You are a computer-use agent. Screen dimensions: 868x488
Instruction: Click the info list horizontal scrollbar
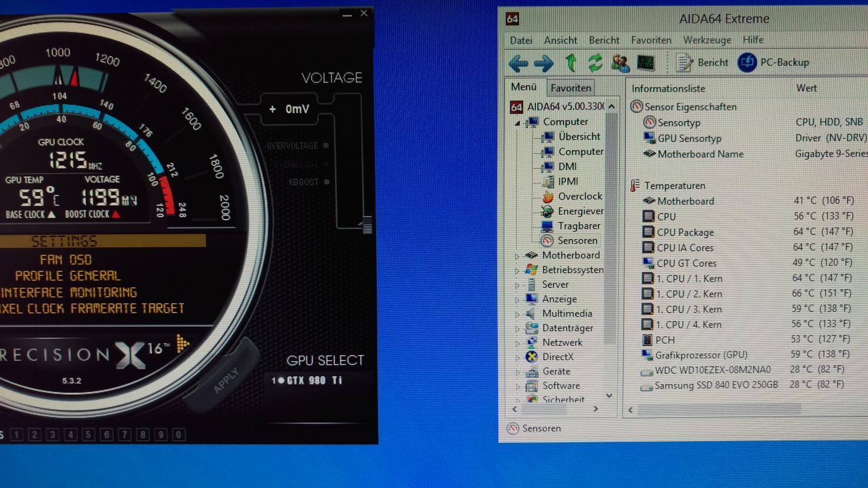(719, 409)
